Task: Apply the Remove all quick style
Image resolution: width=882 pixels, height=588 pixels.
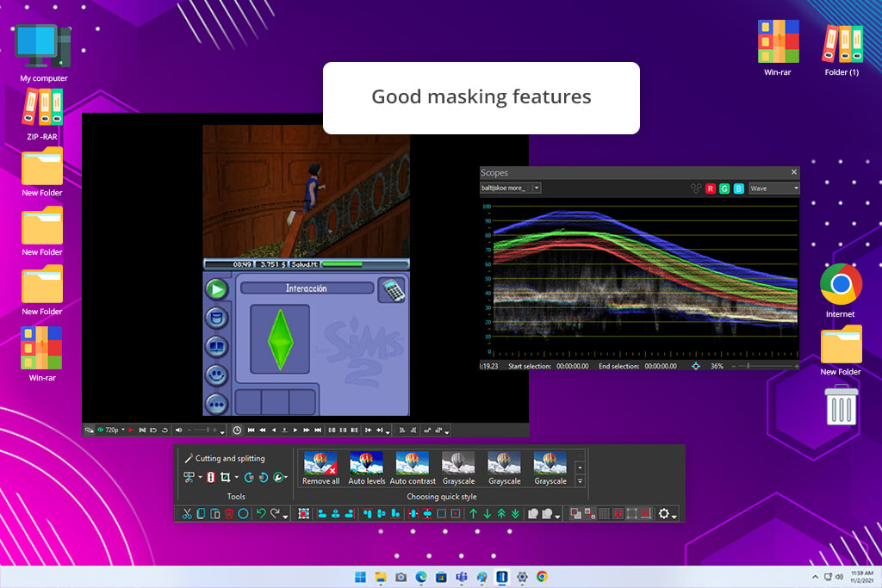Action: pos(320,468)
